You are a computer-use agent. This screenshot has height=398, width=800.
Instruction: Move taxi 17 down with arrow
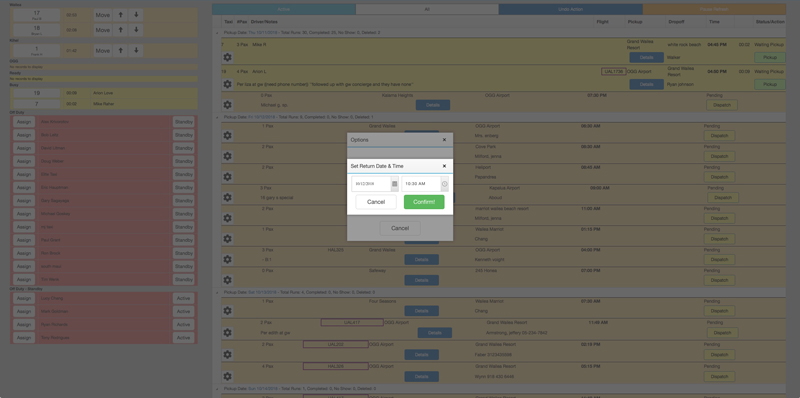pos(136,15)
